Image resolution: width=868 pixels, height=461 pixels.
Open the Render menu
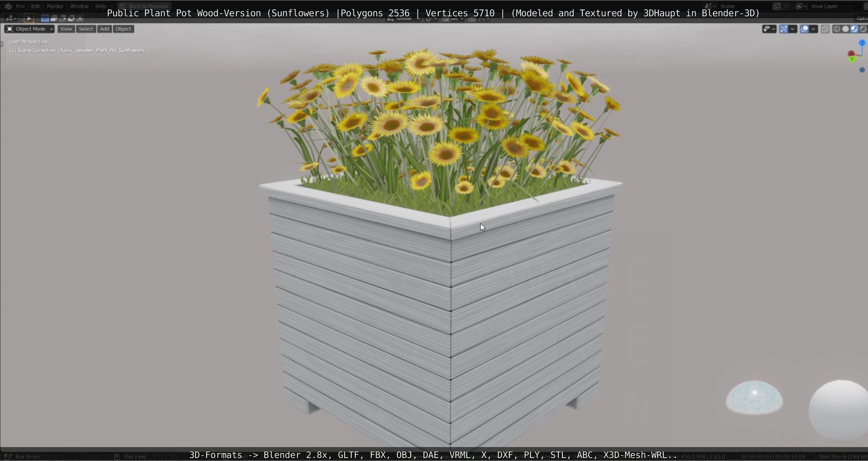coord(55,6)
